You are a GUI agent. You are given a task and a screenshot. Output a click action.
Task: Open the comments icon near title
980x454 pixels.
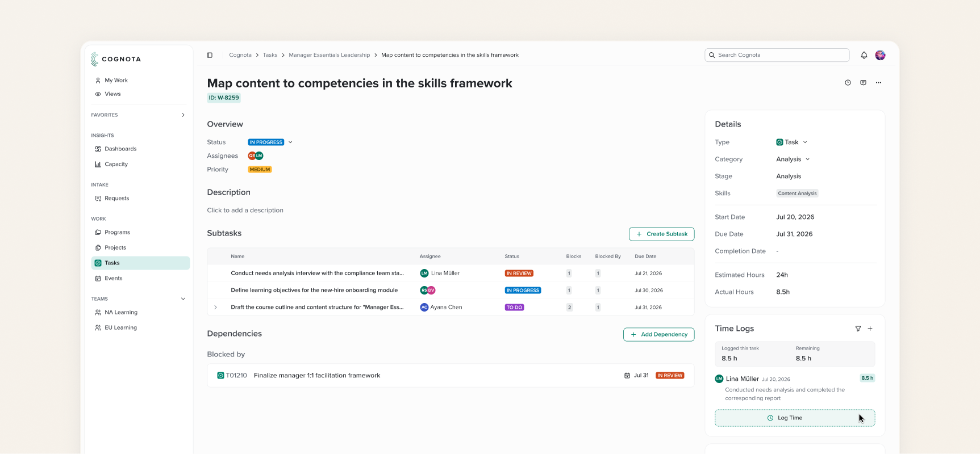pos(863,83)
